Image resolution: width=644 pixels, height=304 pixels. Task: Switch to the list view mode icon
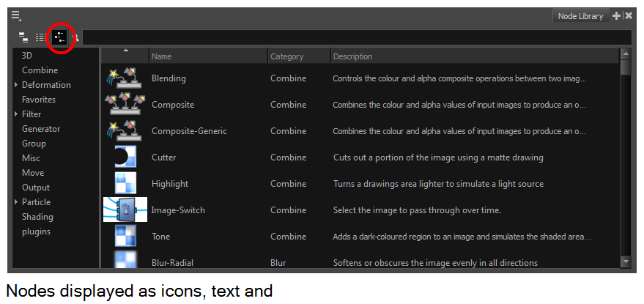pyautogui.click(x=42, y=37)
